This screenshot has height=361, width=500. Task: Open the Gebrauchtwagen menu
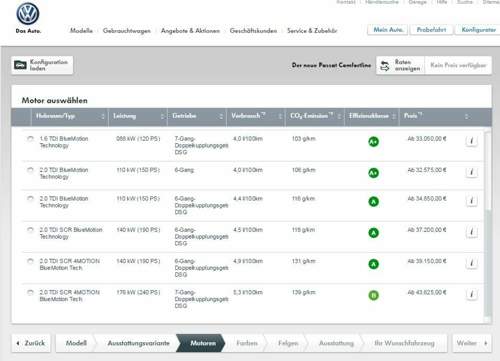tap(127, 31)
